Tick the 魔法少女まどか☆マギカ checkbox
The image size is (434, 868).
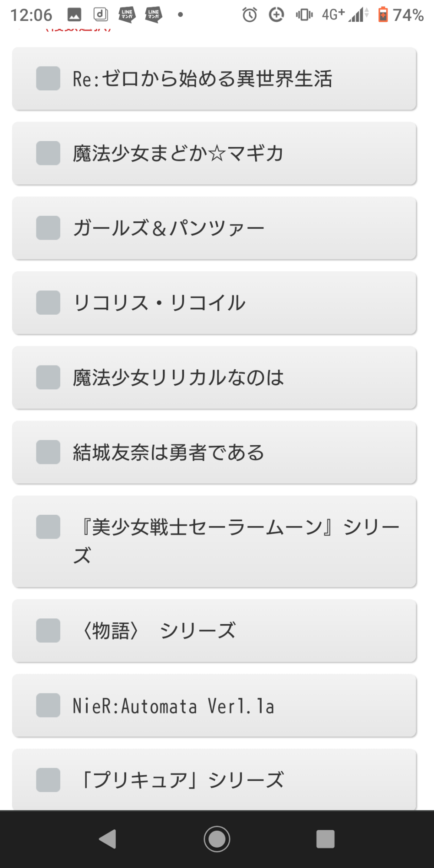point(48,153)
